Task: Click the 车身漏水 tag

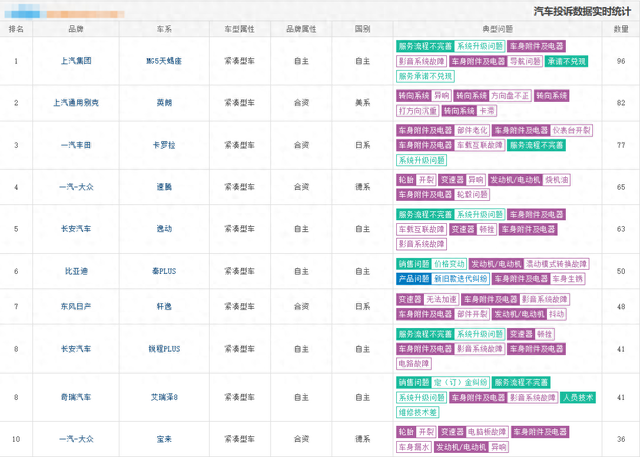Action: click(413, 447)
